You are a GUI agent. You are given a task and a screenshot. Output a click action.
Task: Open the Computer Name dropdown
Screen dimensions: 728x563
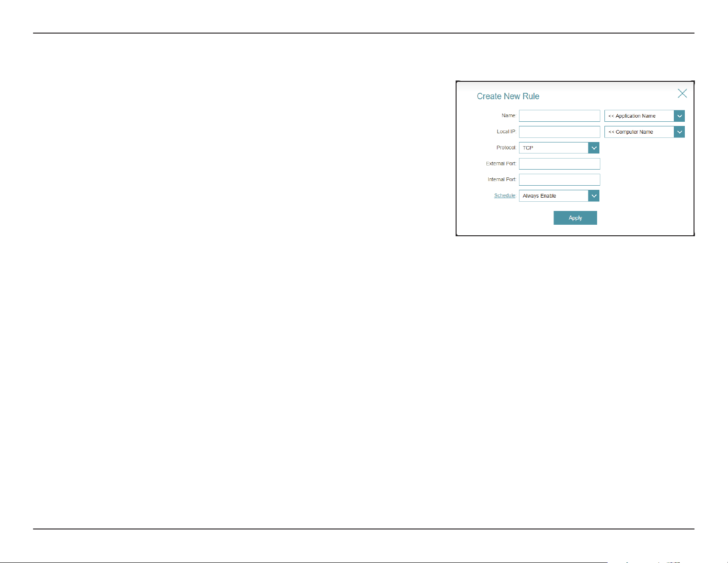[644, 132]
